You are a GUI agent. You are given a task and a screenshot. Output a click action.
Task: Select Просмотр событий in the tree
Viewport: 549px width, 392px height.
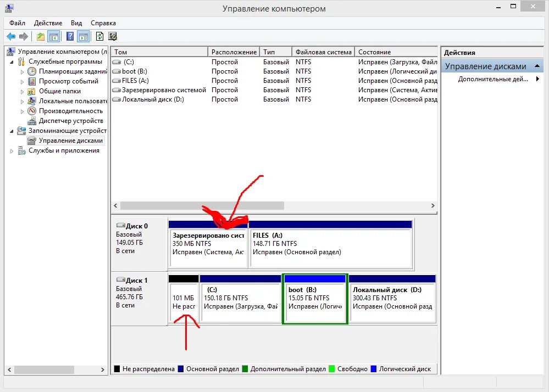tap(69, 81)
